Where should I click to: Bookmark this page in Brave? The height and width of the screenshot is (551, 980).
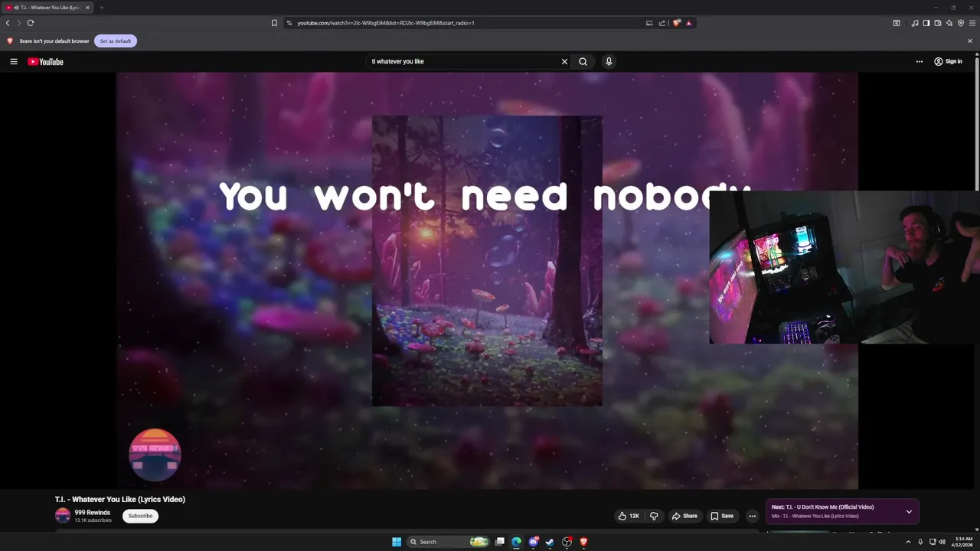coord(274,23)
